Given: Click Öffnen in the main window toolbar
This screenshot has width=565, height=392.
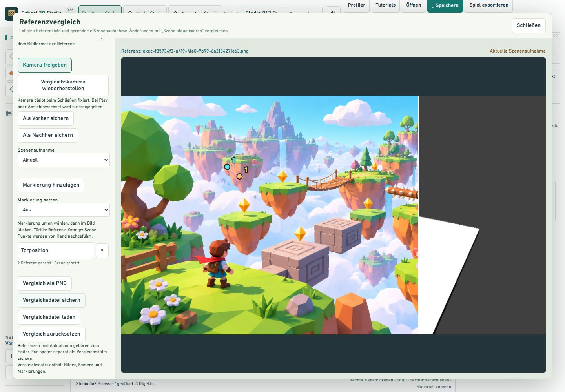Looking at the screenshot, I should click(x=414, y=5).
